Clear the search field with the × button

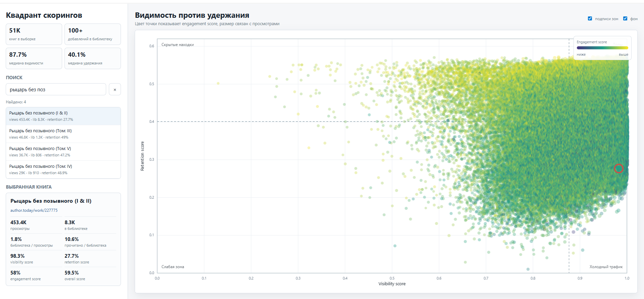[x=115, y=90]
